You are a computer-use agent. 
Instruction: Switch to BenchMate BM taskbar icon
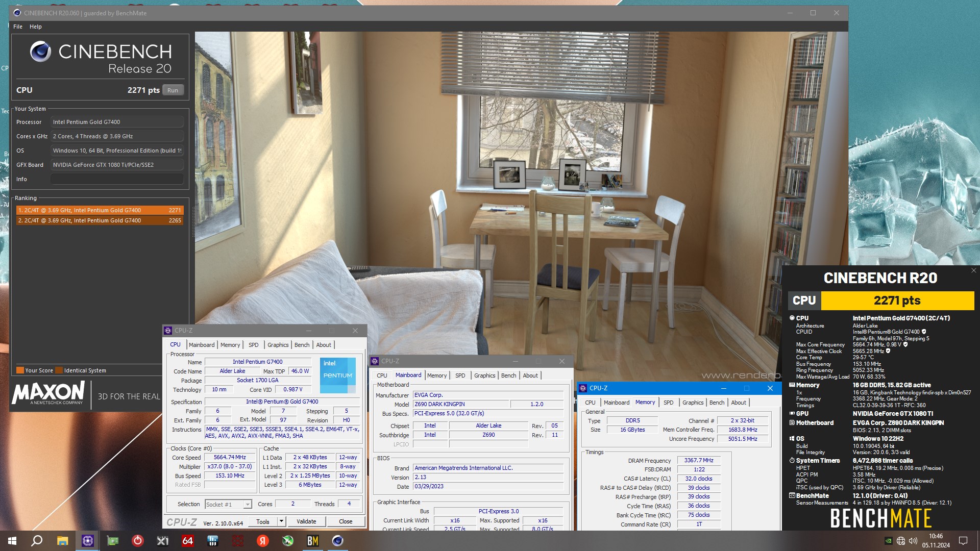click(313, 541)
